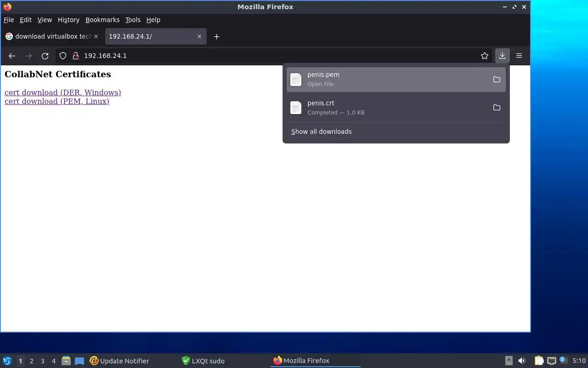
Task: Open the Edit menu
Action: click(x=26, y=20)
